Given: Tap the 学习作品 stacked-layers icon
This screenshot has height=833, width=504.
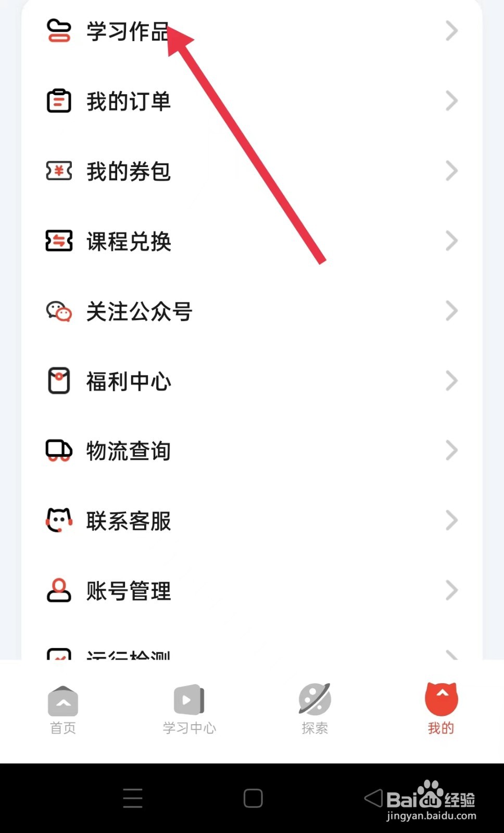Looking at the screenshot, I should click(x=59, y=30).
